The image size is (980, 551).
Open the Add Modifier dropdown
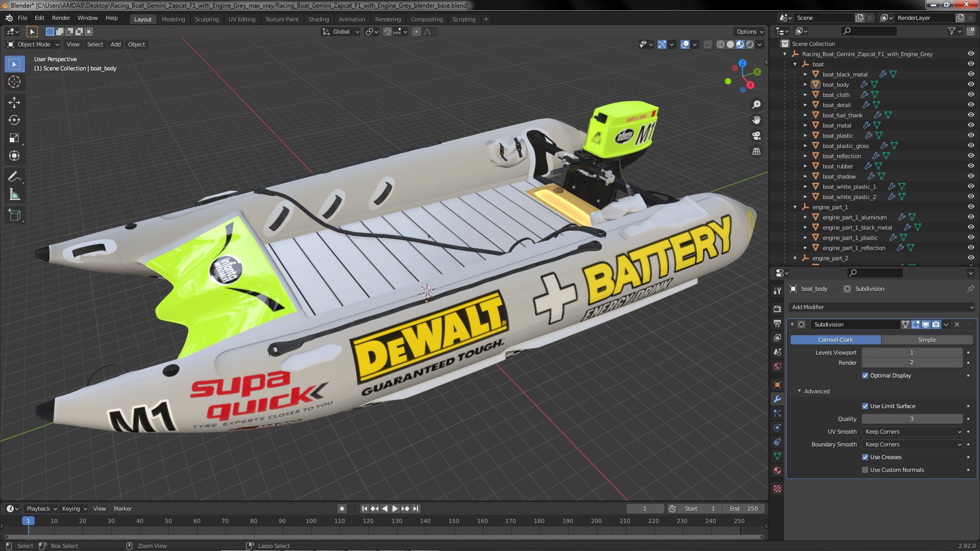[x=882, y=307]
